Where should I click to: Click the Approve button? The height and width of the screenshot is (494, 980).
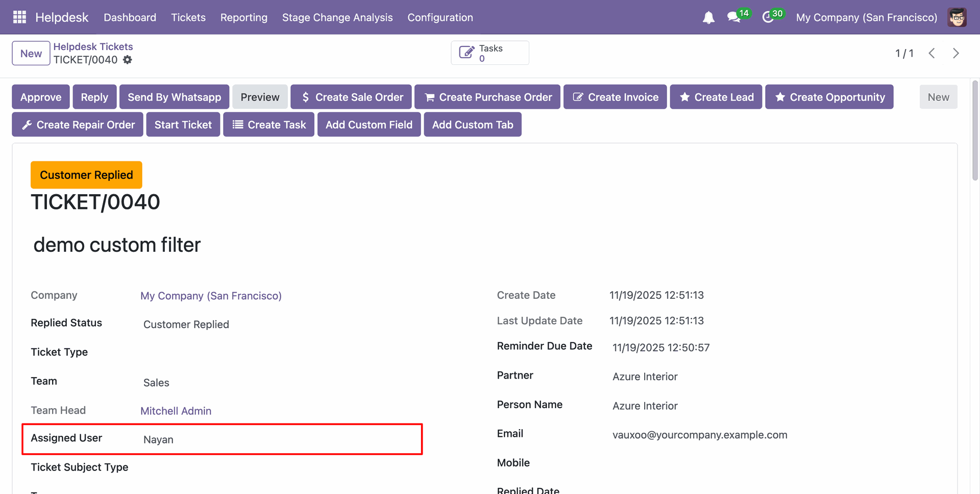pos(41,97)
